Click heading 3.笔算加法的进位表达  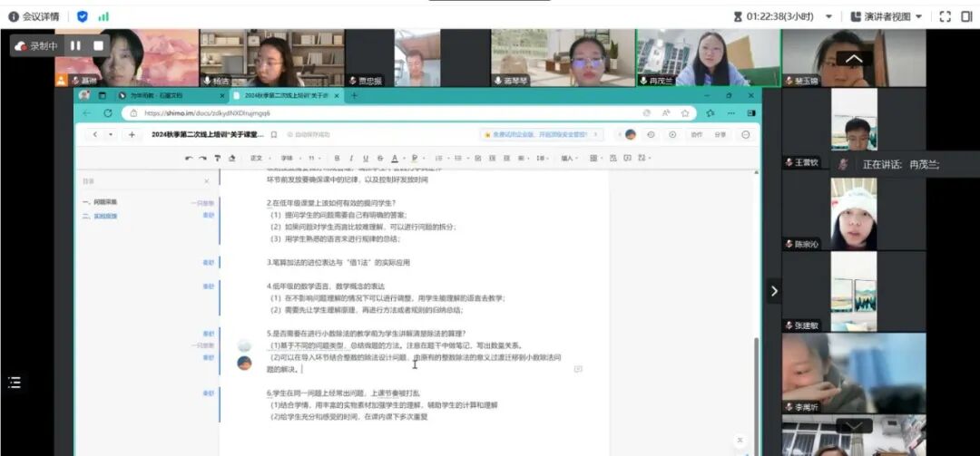(338, 262)
